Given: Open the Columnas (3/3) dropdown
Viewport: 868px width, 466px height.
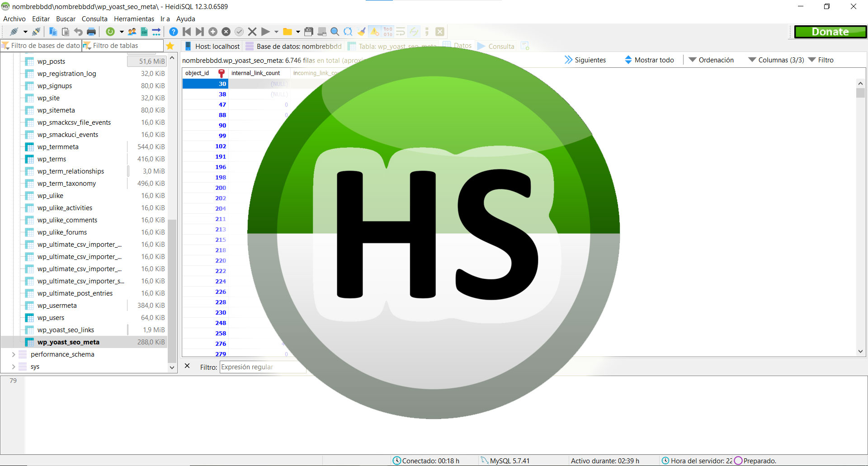Looking at the screenshot, I should [x=780, y=60].
